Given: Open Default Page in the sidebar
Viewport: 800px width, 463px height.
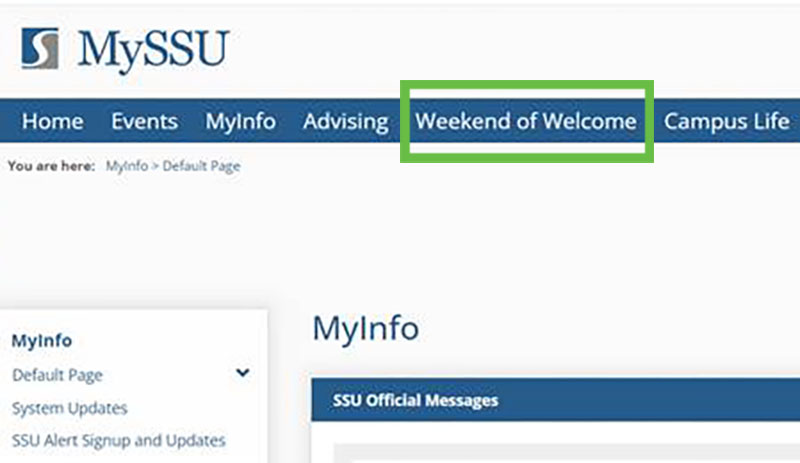Looking at the screenshot, I should 57,375.
